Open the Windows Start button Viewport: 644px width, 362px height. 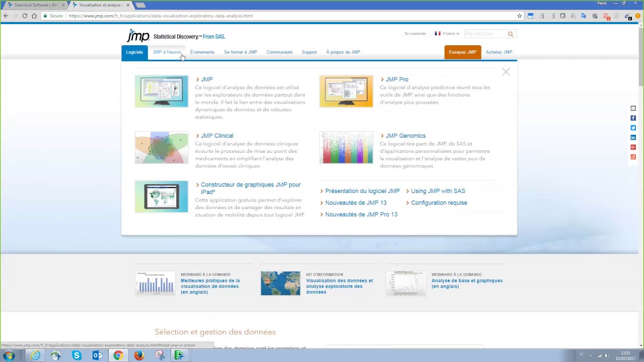pos(9,355)
